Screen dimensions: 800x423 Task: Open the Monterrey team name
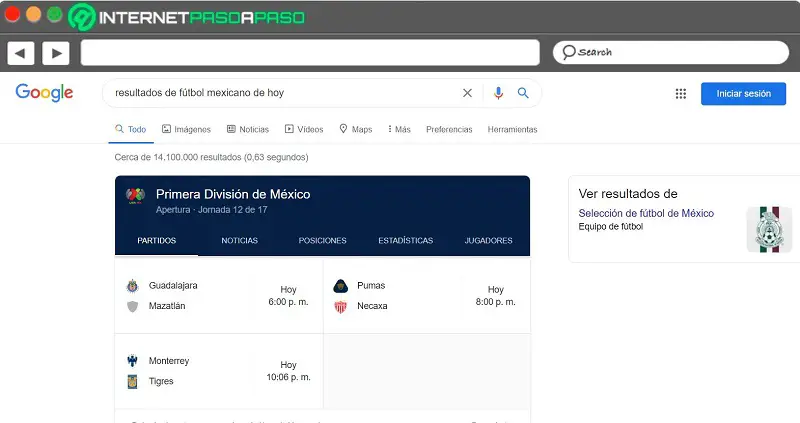point(169,361)
